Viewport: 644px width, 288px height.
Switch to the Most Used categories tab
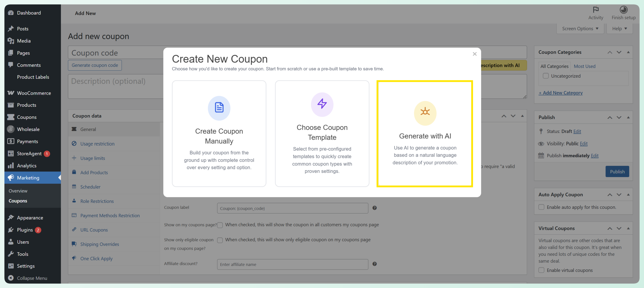pyautogui.click(x=584, y=66)
